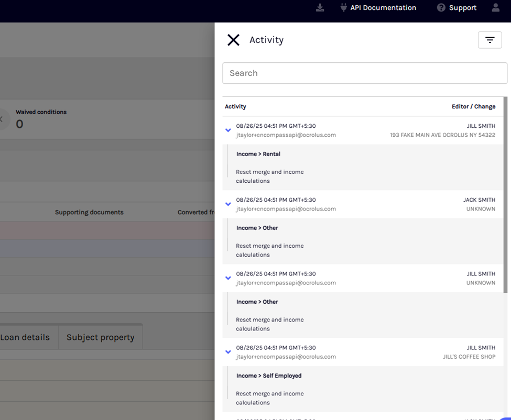Collapse the Jill's Coffee Shop activity entry
This screenshot has width=511, height=420.
228,352
